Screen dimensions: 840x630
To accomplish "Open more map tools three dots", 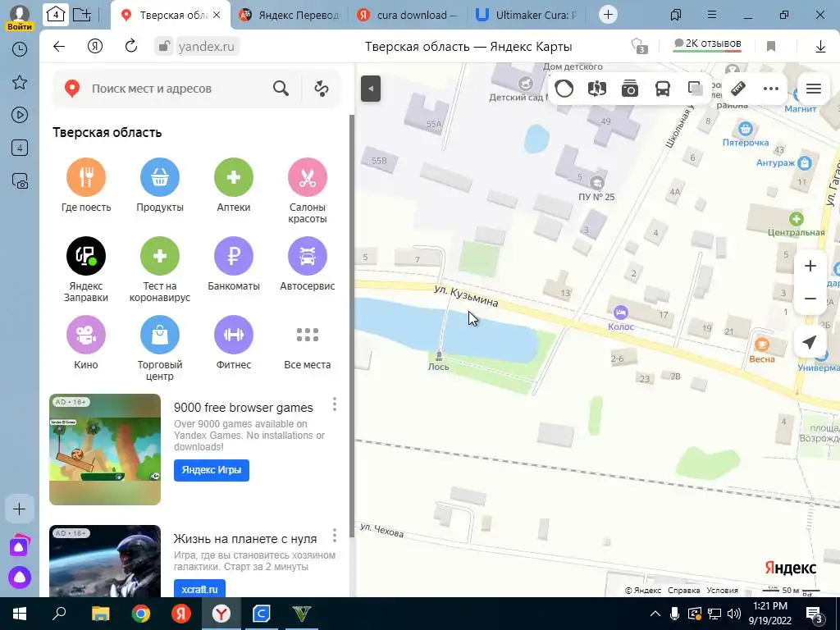I will point(771,89).
